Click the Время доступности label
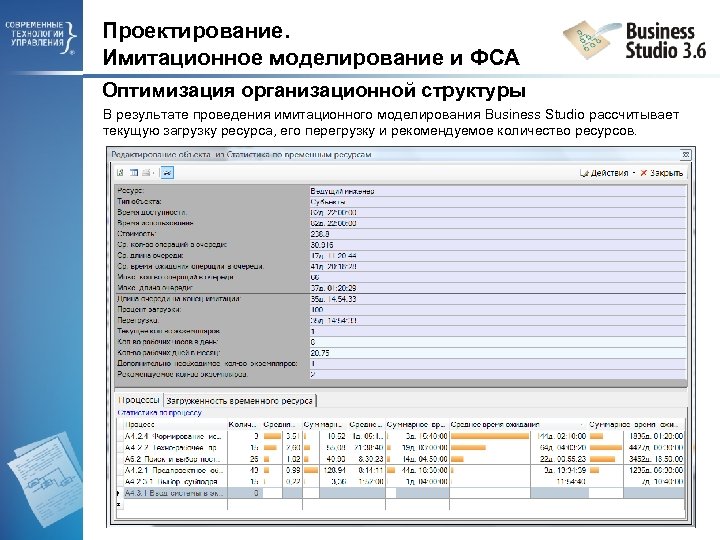This screenshot has width=720, height=540. (x=152, y=212)
